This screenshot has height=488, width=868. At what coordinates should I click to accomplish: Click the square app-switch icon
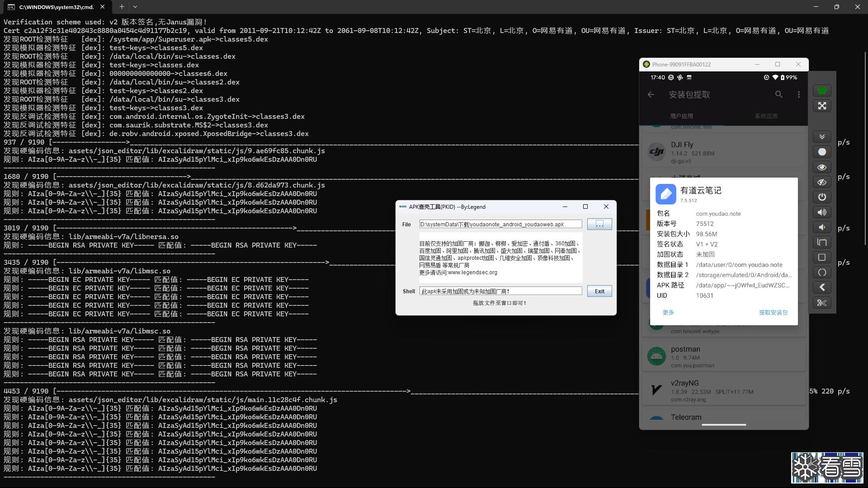[x=822, y=258]
